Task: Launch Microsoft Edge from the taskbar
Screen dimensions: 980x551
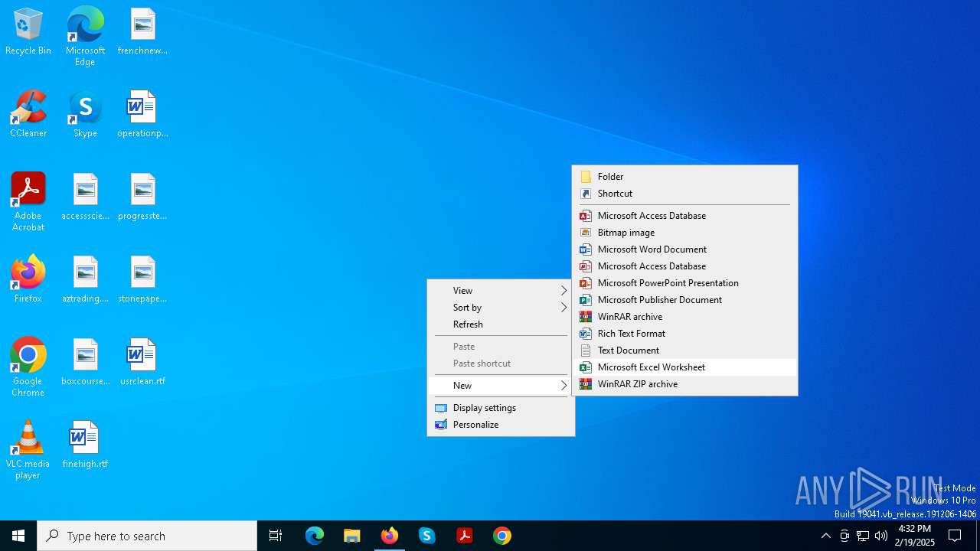Action: coord(315,536)
